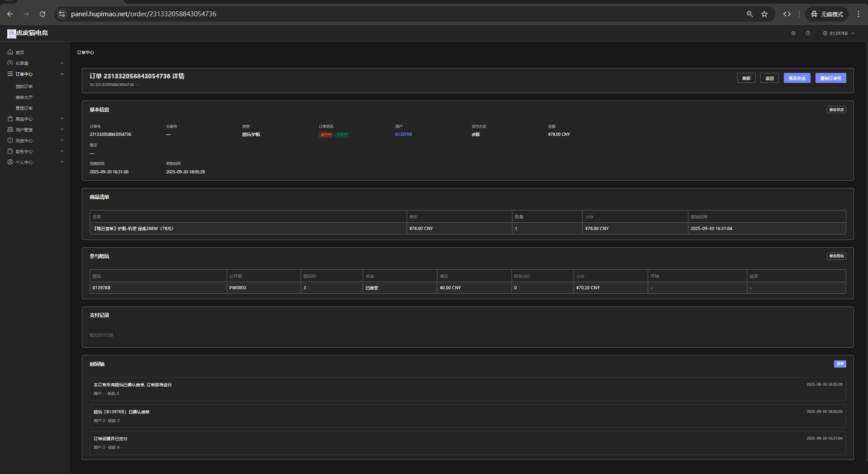
Task: Open the browser three-dot menu
Action: click(x=859, y=14)
